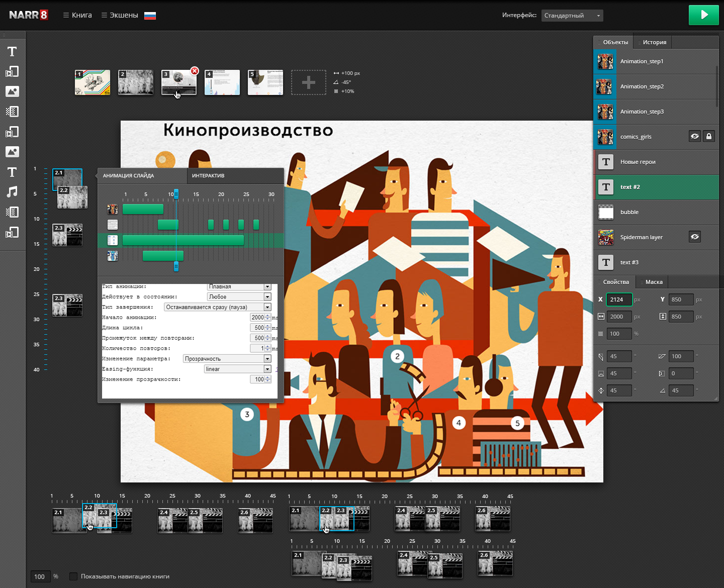Open the Тип завершения dropdown
Image resolution: width=724 pixels, height=588 pixels.
[x=218, y=307]
